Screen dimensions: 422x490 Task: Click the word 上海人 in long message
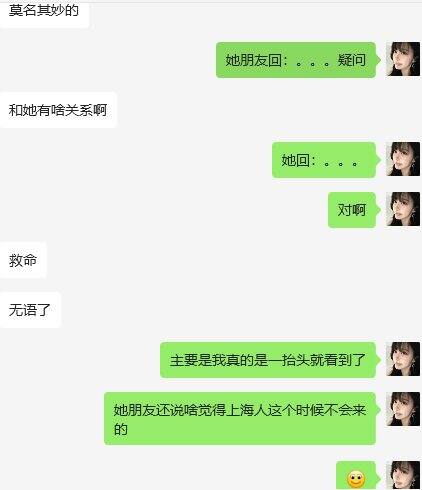[x=246, y=410]
